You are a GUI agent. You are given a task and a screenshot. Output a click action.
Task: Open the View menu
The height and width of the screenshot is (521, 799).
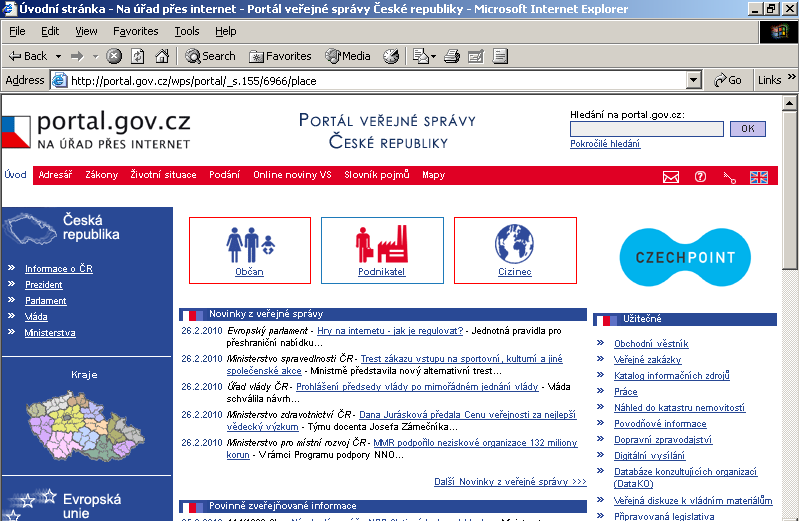86,31
